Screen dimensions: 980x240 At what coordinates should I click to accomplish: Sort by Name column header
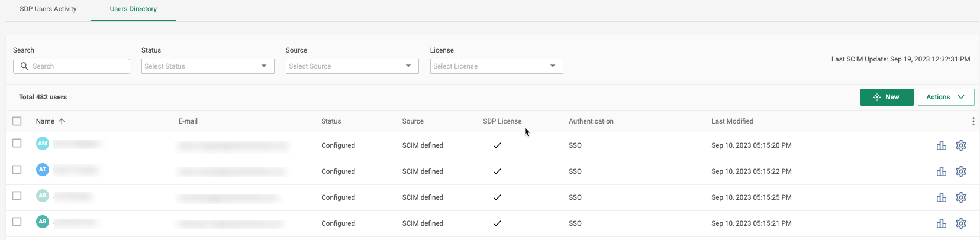tap(46, 121)
